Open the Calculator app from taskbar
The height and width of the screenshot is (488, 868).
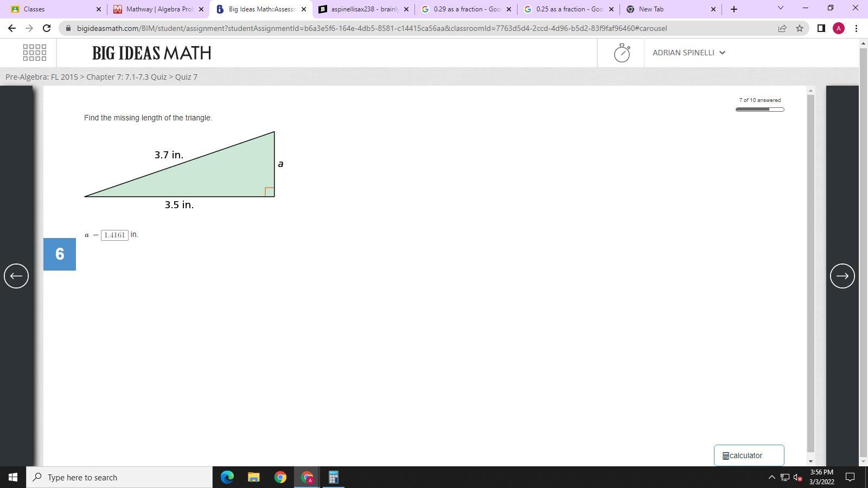point(333,477)
